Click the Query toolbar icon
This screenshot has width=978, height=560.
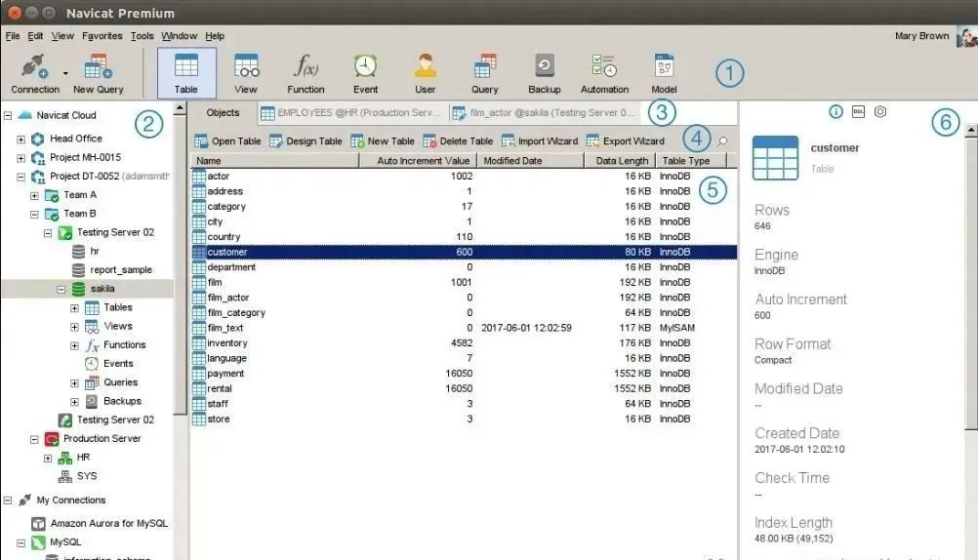[485, 73]
